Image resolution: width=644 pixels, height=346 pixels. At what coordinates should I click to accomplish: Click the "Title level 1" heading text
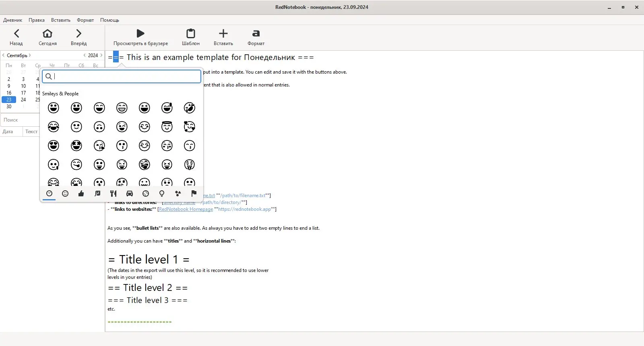pos(149,259)
